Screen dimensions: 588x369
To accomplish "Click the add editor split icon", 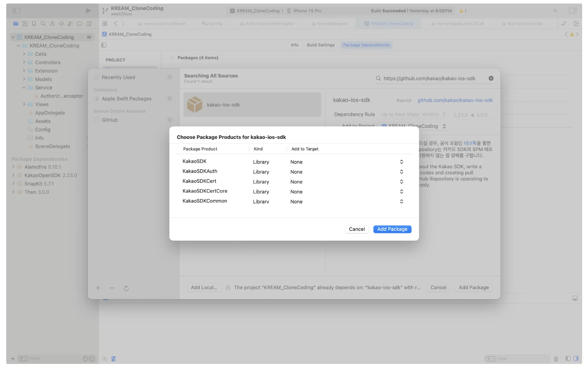I will [x=576, y=24].
